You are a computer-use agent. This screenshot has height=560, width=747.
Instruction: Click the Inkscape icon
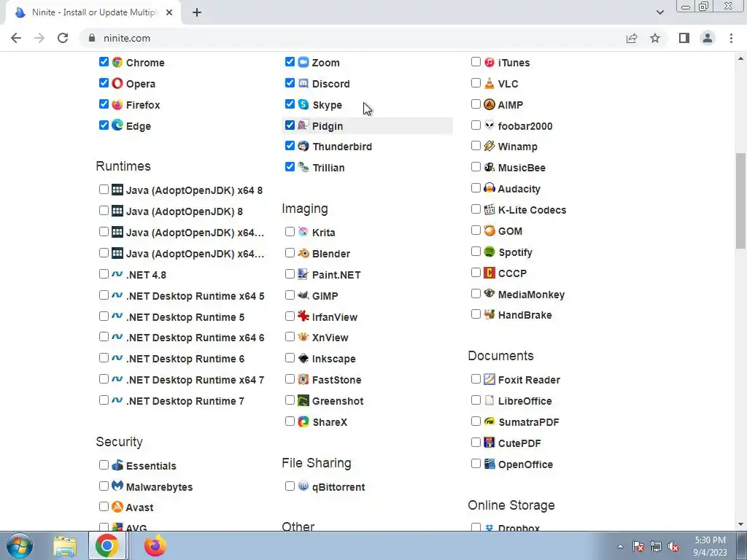[x=303, y=358]
